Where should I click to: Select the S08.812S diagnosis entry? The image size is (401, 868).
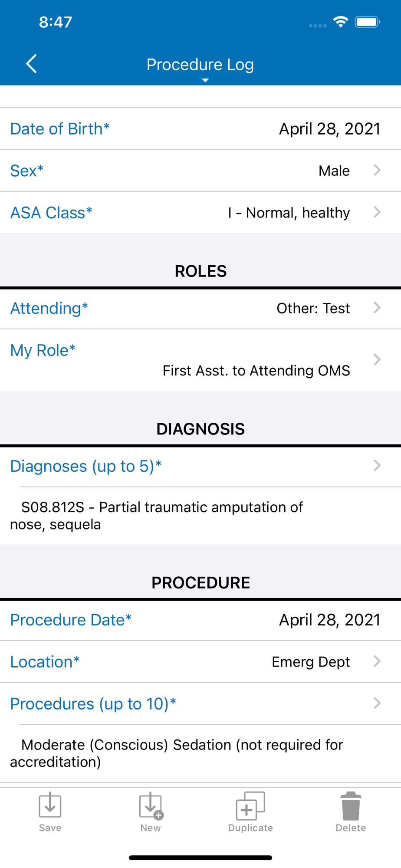point(156,516)
